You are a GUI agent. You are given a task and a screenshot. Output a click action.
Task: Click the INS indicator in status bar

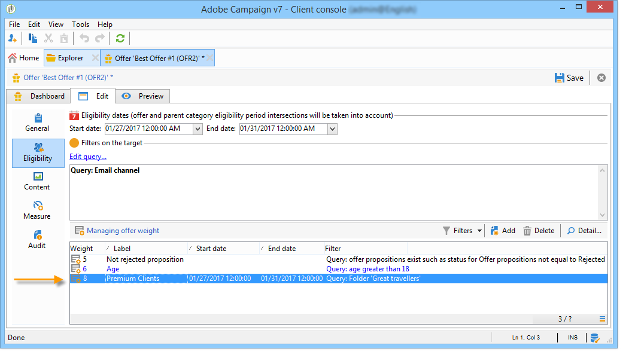coord(573,338)
